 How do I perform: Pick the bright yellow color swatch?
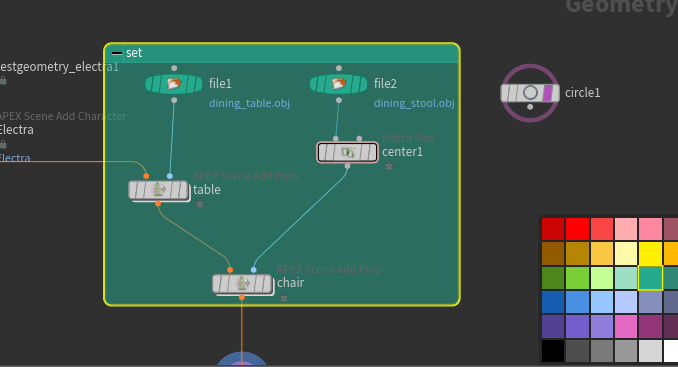pos(650,253)
